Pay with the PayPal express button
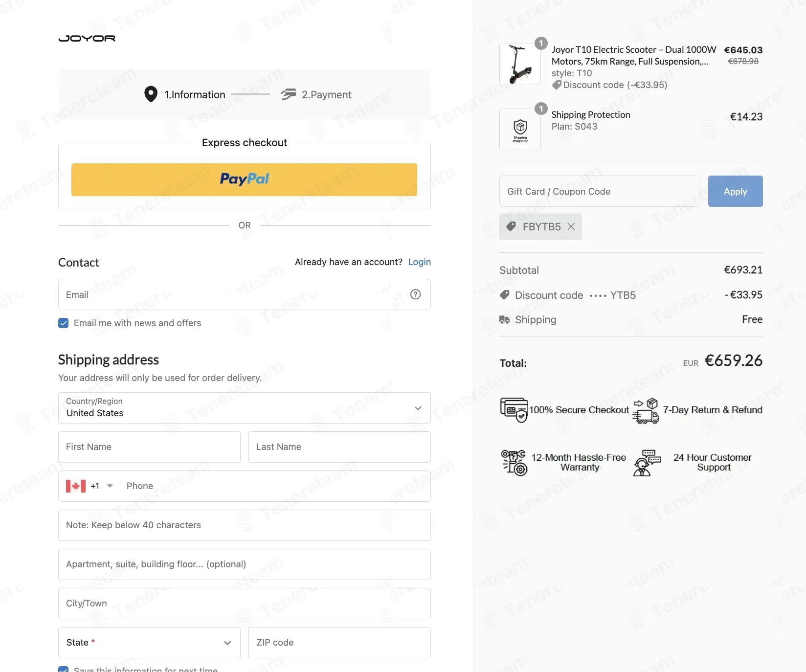The width and height of the screenshot is (806, 672). 245,179
